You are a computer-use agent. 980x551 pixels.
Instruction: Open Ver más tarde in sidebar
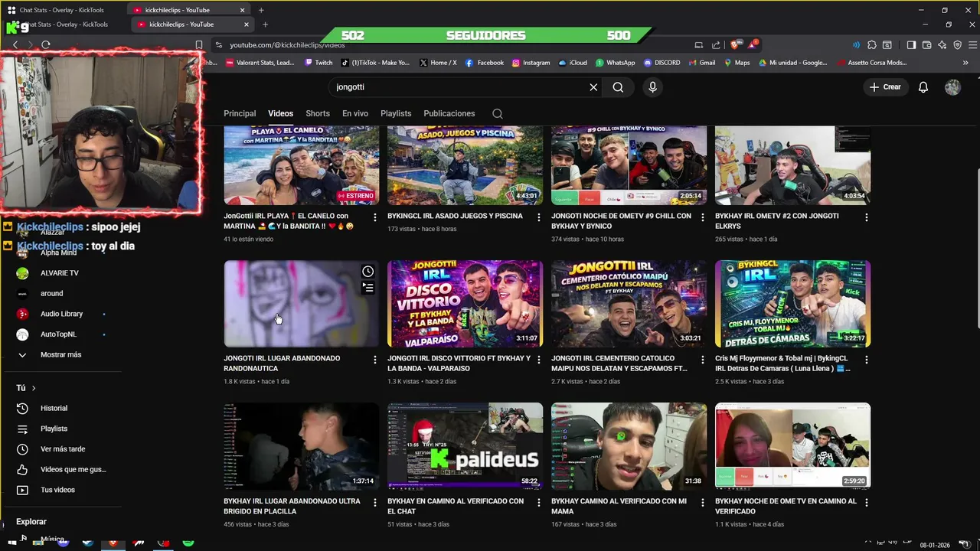click(61, 449)
